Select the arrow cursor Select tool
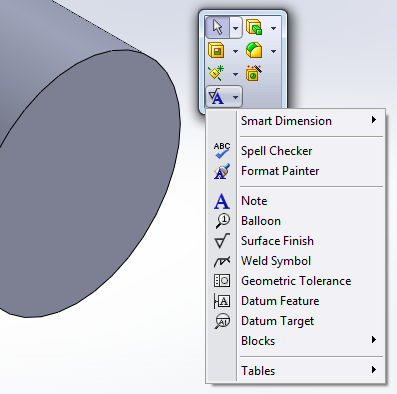Viewport: 397px width, 394px height. point(217,27)
